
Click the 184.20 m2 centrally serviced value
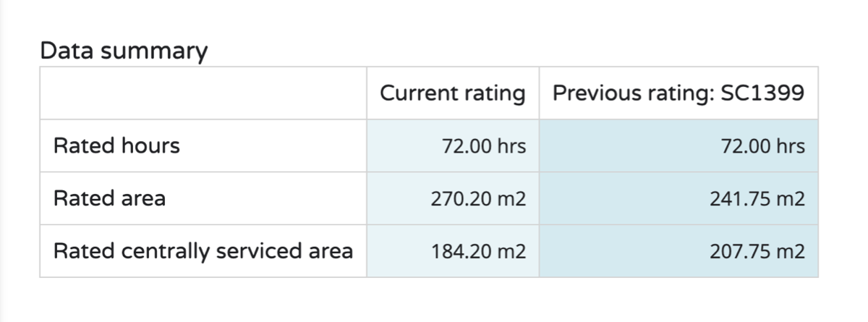[x=477, y=251]
